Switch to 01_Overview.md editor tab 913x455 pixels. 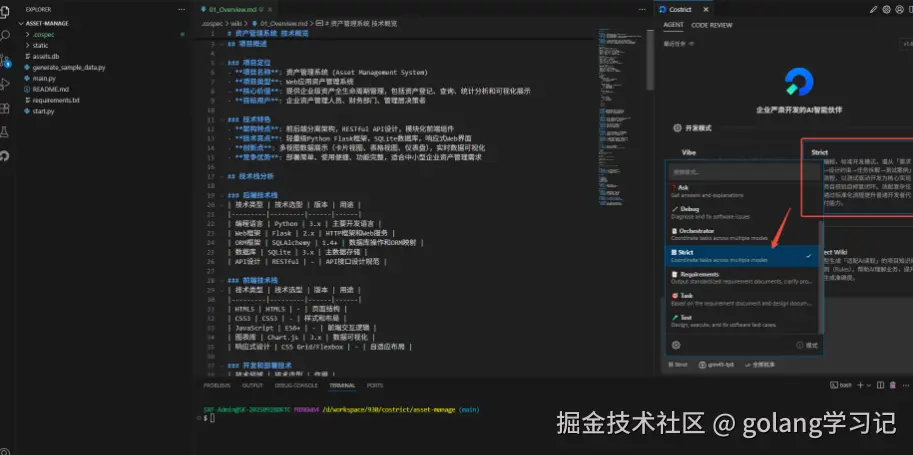[x=233, y=9]
